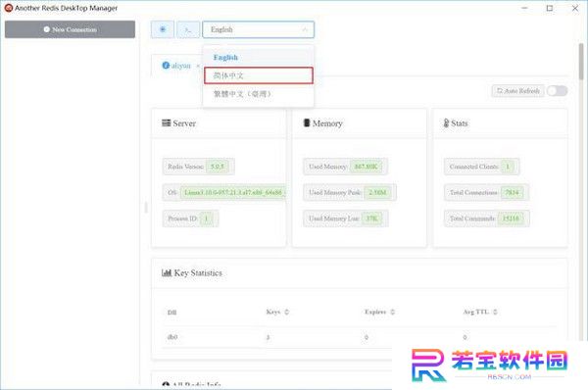Minimize the application window
Viewport: 588px width, 390px height.
(524, 8)
